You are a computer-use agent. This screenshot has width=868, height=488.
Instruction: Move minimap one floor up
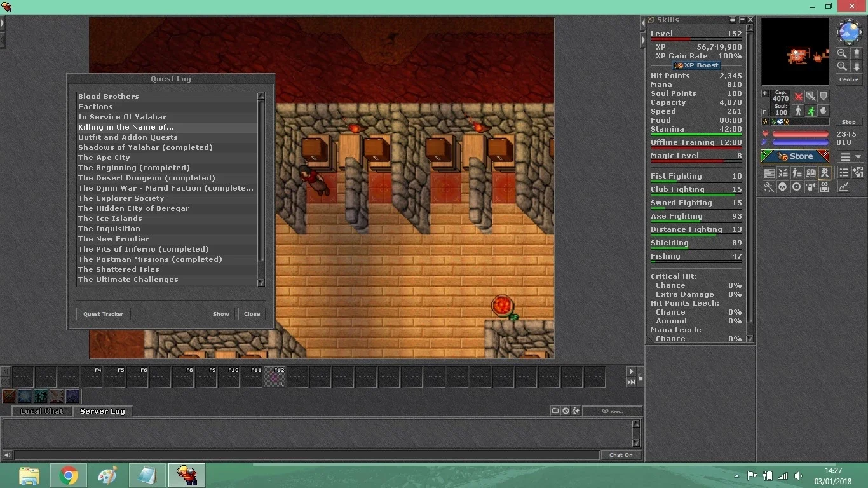857,53
